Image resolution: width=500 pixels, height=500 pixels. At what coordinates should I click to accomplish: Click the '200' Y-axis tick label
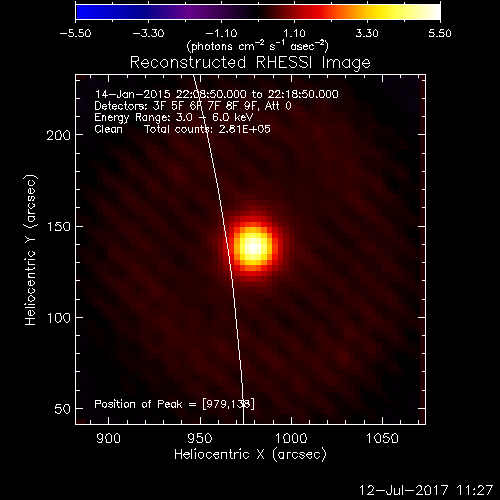[59, 135]
